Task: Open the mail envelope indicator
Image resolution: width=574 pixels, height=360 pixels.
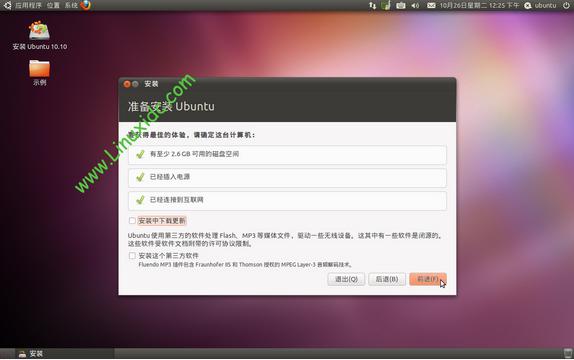Action: point(431,5)
